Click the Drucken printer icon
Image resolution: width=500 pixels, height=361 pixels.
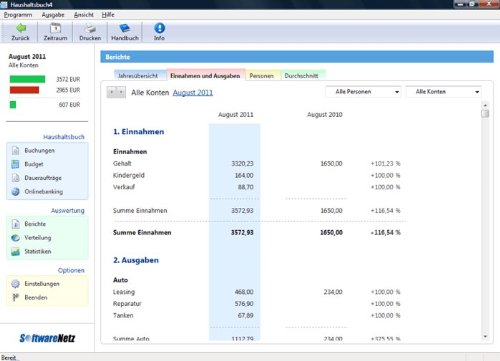pyautogui.click(x=90, y=28)
